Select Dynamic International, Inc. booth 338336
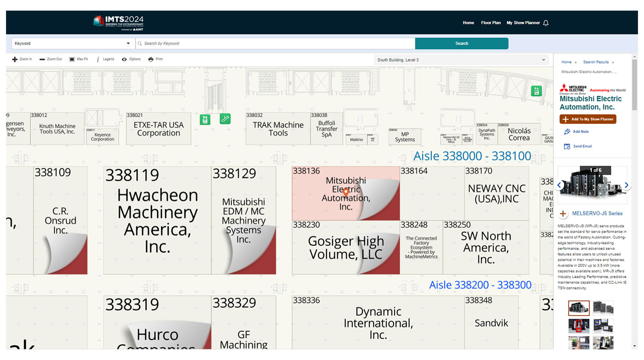 [378, 322]
